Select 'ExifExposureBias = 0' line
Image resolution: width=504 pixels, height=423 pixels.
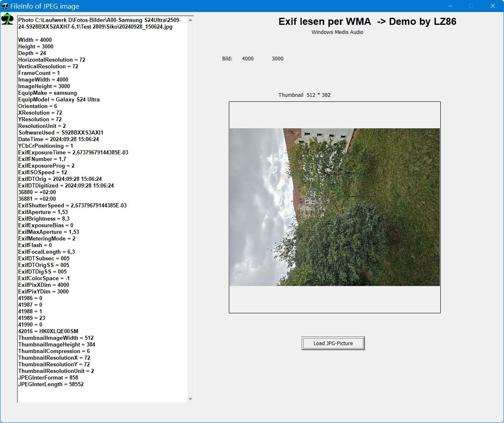click(46, 225)
